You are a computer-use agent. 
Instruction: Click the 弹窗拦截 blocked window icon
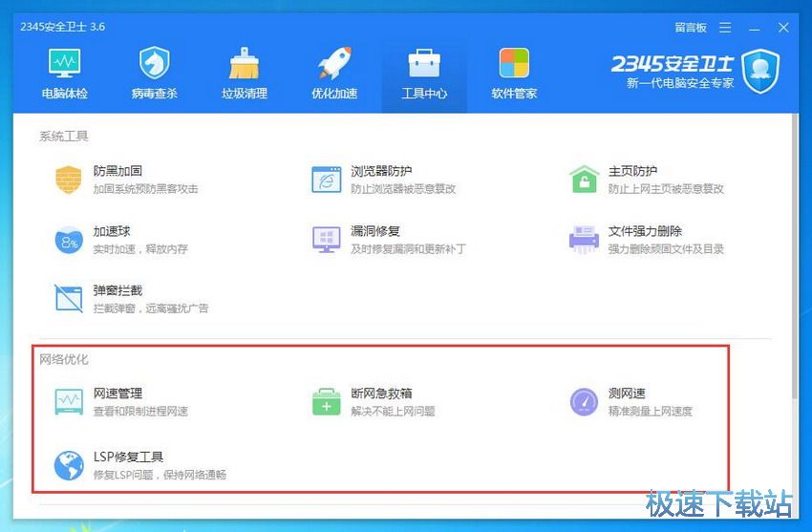coord(69,299)
